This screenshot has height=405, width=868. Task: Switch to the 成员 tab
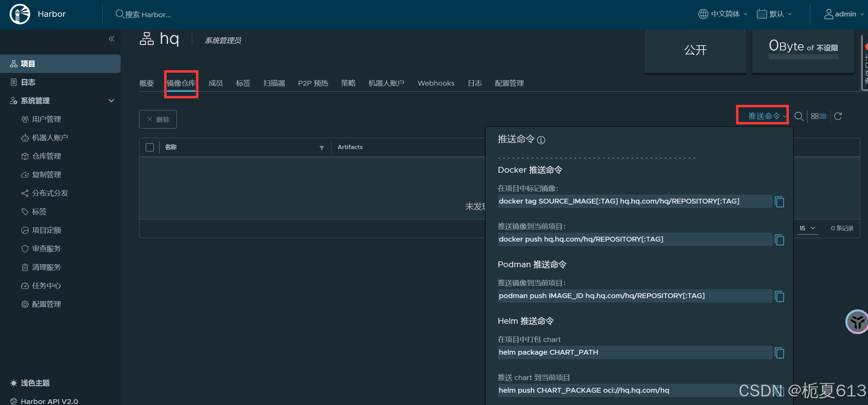(216, 83)
